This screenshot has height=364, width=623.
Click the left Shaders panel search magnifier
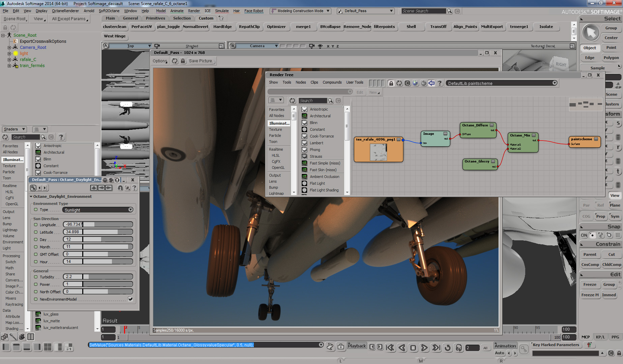pyautogui.click(x=43, y=137)
